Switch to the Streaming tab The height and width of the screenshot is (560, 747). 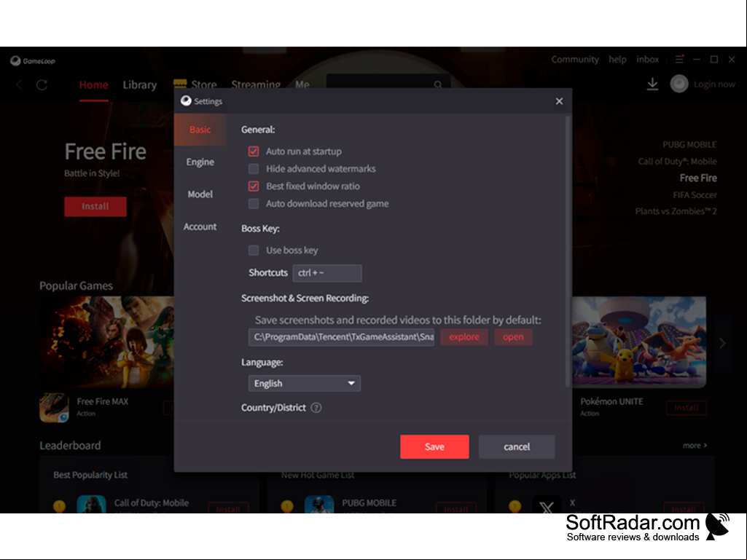pos(256,84)
